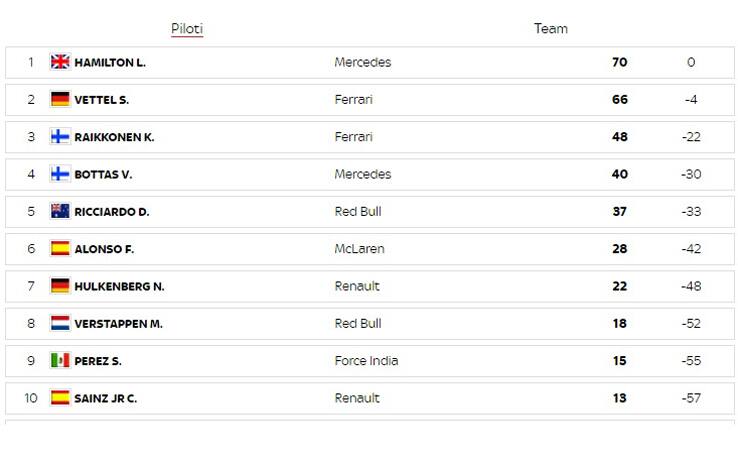
Task: Click the Australian flag beside Ricciardo
Action: pyautogui.click(x=60, y=211)
